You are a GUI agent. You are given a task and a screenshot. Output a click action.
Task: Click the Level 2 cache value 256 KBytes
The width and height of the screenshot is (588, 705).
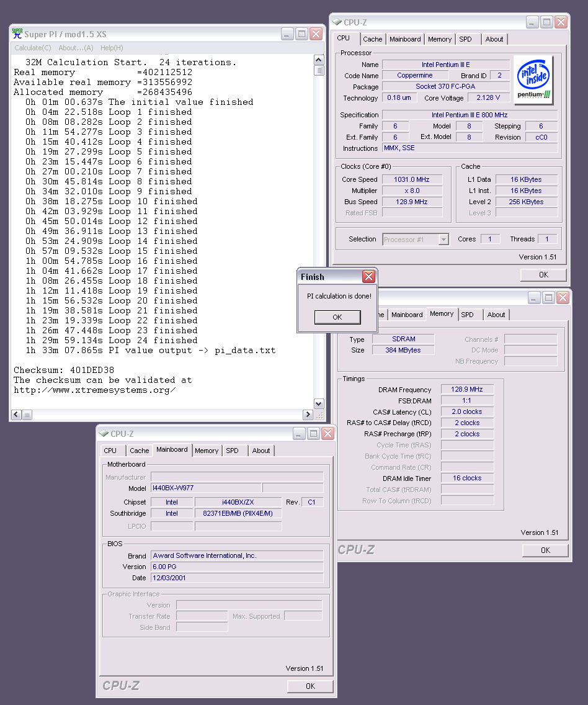pyautogui.click(x=526, y=202)
